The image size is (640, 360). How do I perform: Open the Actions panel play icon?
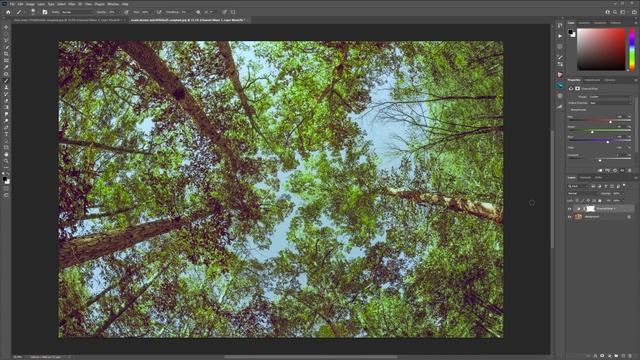pos(560,36)
